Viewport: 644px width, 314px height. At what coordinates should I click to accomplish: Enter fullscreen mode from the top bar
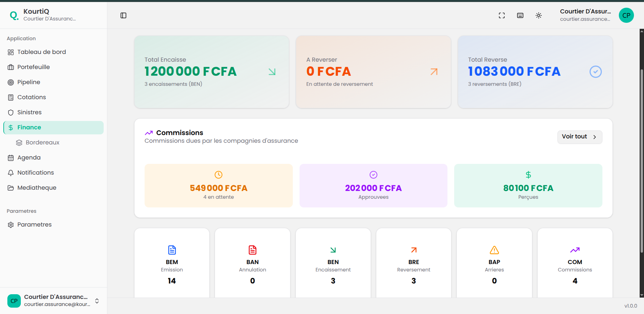pos(502,15)
